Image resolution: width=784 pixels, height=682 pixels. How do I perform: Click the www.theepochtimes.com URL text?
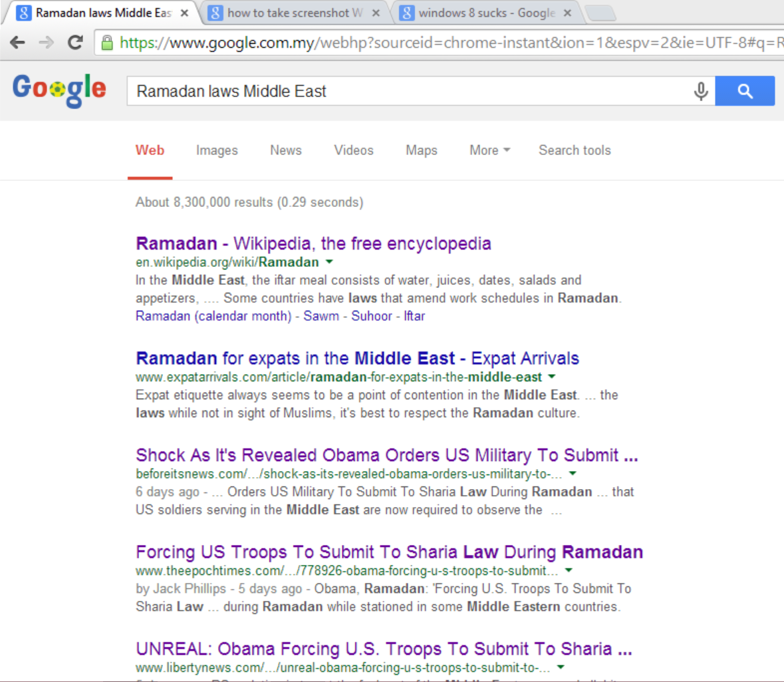[348, 570]
